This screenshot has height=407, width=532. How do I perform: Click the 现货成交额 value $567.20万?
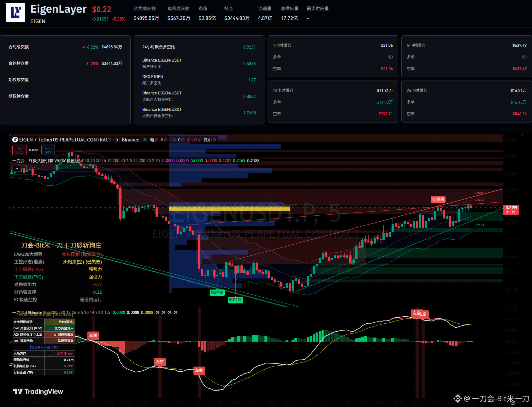pyautogui.click(x=179, y=18)
